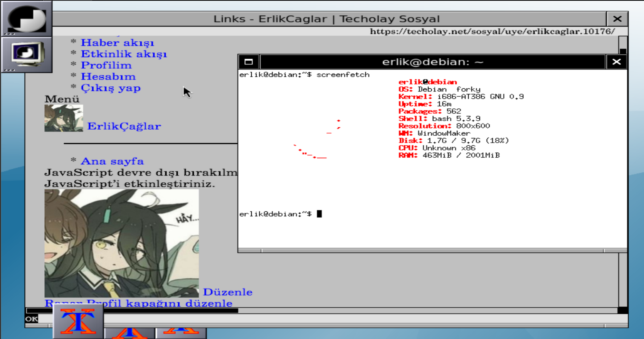Close the erlik@debian terminal window
Screen dimensions: 644x339
[x=616, y=62]
